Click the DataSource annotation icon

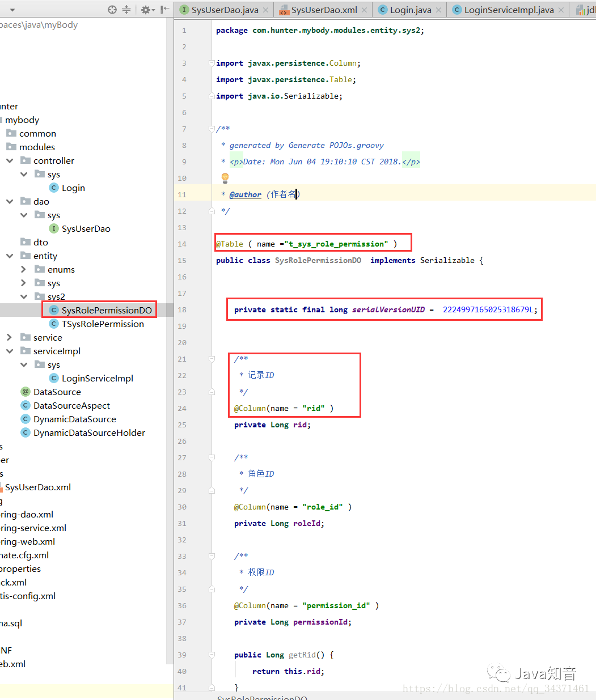(26, 392)
